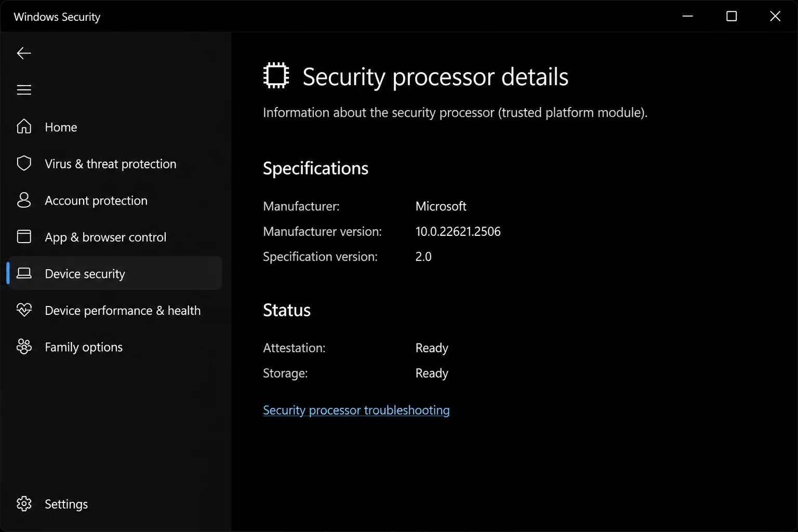Click the Storage: label
This screenshot has width=798, height=532.
pyautogui.click(x=285, y=374)
